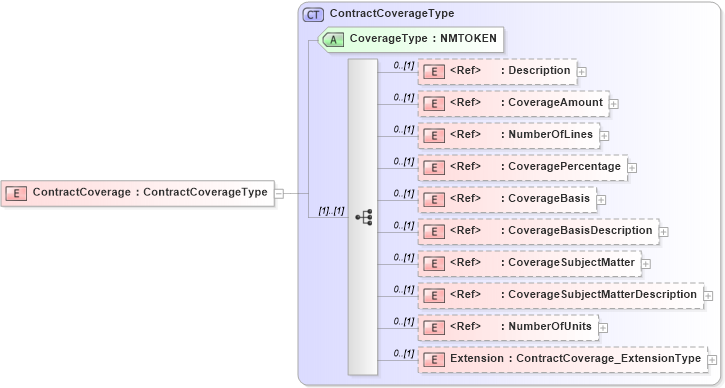
Task: Click the [1]..[1] sequence cardinality label
Action: coord(332,211)
